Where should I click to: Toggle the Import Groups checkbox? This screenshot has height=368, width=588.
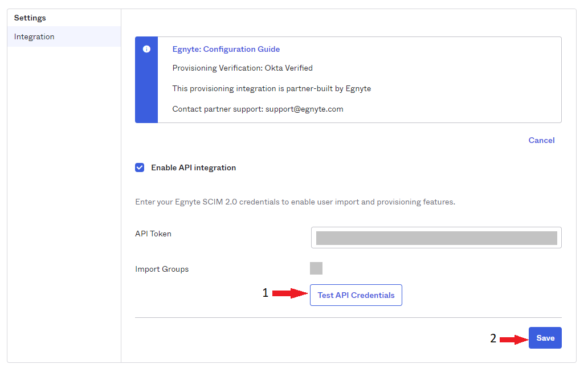point(316,268)
